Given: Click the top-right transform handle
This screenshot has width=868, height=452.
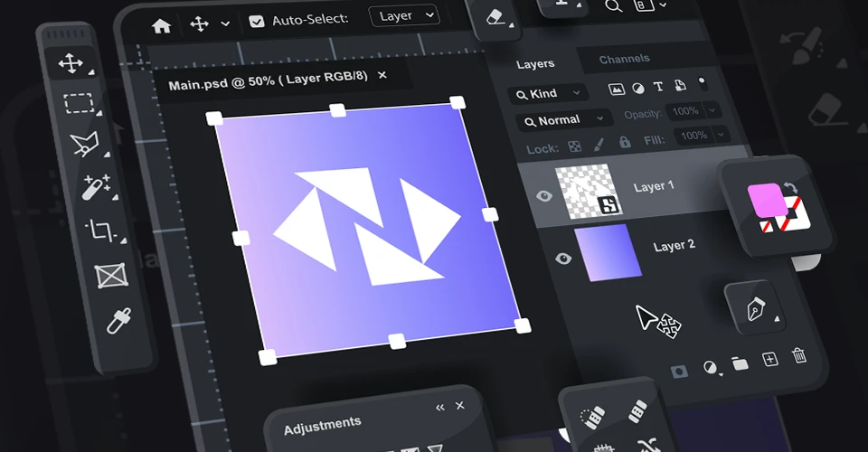Looking at the screenshot, I should (458, 102).
